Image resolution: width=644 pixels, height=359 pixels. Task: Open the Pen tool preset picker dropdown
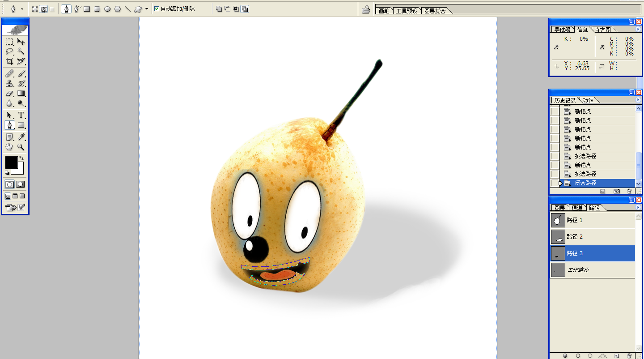pos(22,9)
